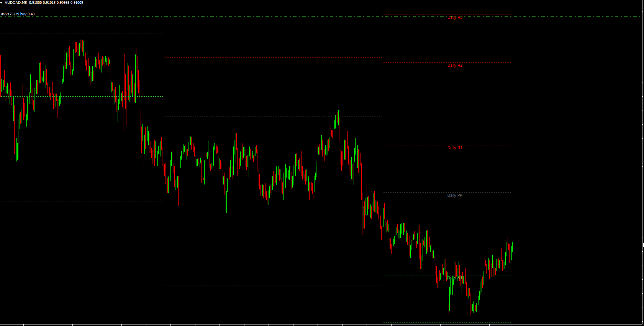Click the OHLC price values in header
The image size is (644, 326).
coord(56,3)
